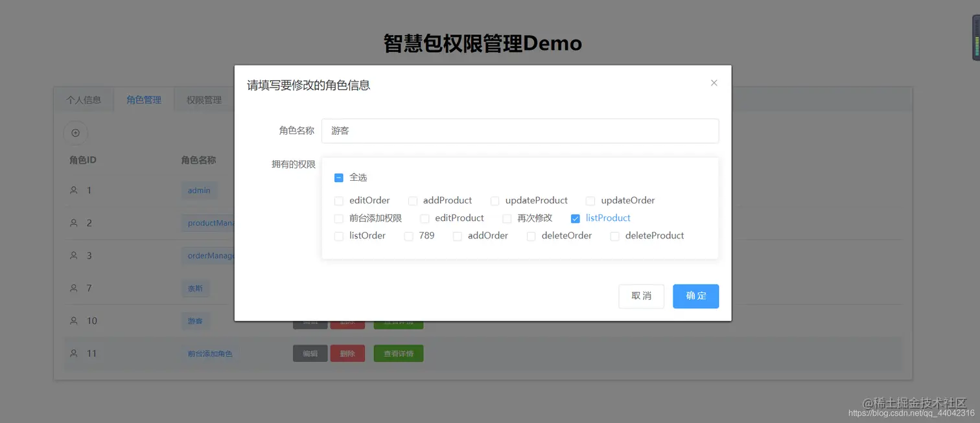Screen dimensions: 980x423
Task: Check the 再次修改 permission
Action: (507, 218)
